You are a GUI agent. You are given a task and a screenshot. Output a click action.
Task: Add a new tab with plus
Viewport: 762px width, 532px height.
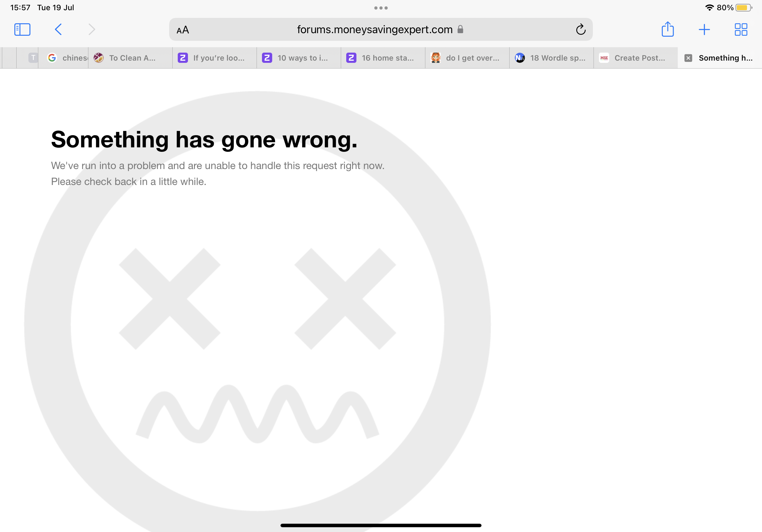coord(704,30)
